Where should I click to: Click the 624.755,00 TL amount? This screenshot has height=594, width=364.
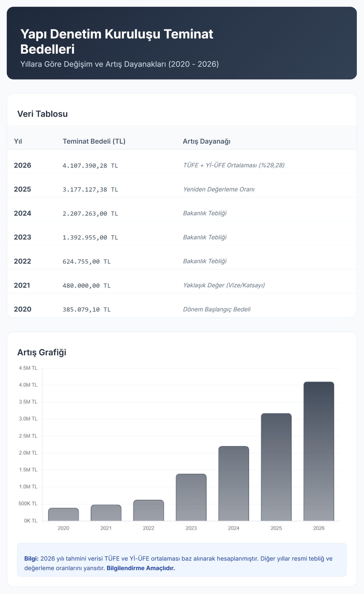[87, 261]
